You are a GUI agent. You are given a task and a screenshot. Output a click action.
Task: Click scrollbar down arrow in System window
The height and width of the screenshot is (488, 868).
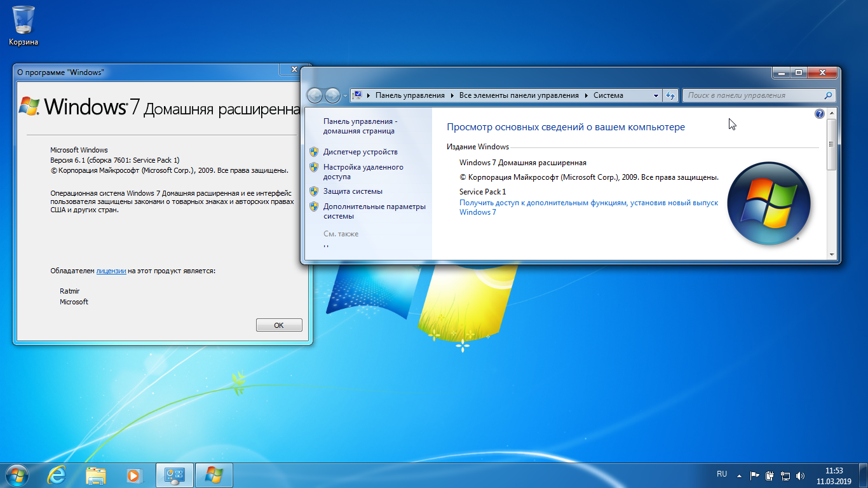(832, 254)
